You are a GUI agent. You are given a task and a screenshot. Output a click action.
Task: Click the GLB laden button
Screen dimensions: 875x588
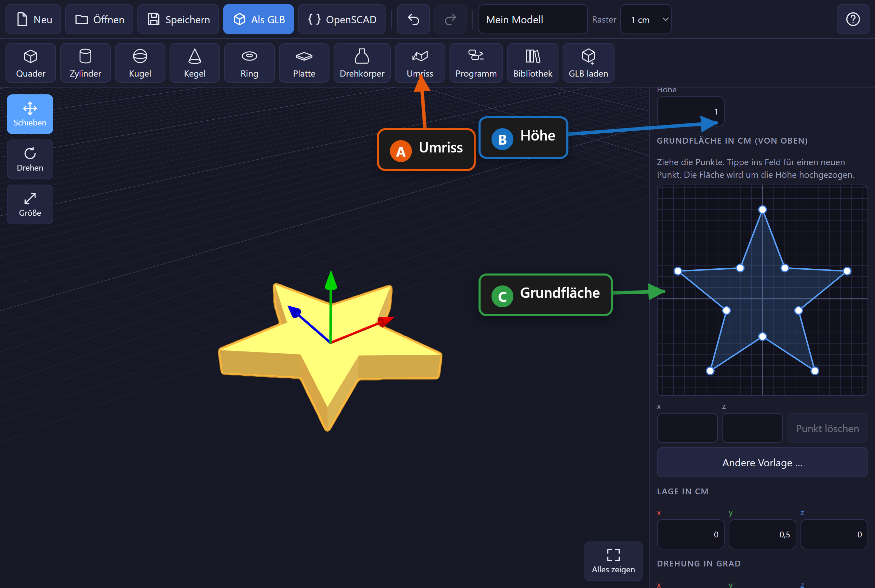click(588, 63)
